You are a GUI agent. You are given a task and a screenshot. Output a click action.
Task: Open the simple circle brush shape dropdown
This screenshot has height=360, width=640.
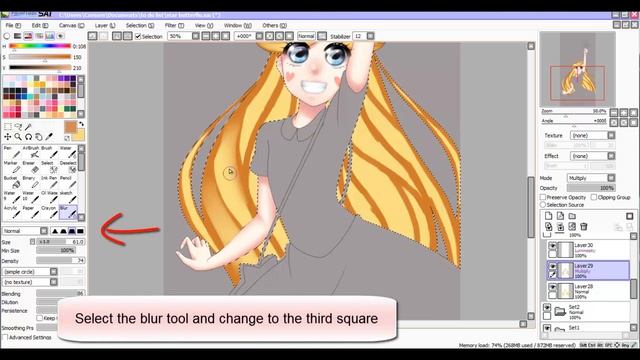pos(30,272)
